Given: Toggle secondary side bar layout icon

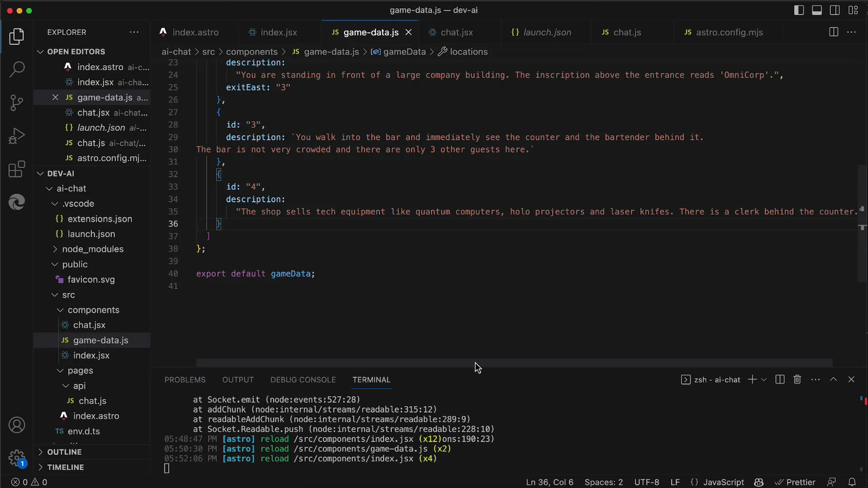Looking at the screenshot, I should (x=835, y=10).
